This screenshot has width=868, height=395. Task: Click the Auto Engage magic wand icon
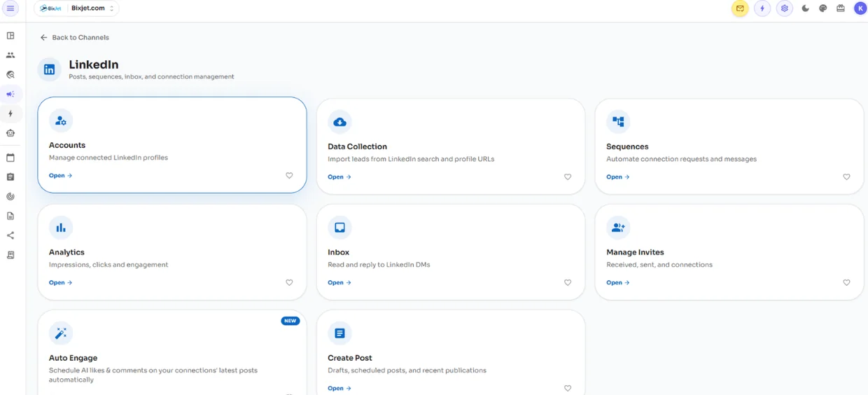pos(61,333)
